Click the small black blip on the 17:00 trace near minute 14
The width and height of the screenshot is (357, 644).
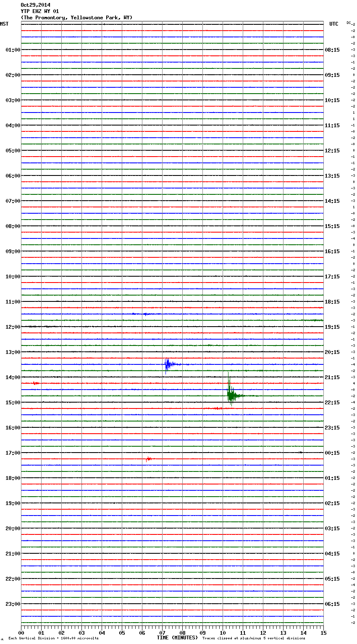[x=301, y=453]
